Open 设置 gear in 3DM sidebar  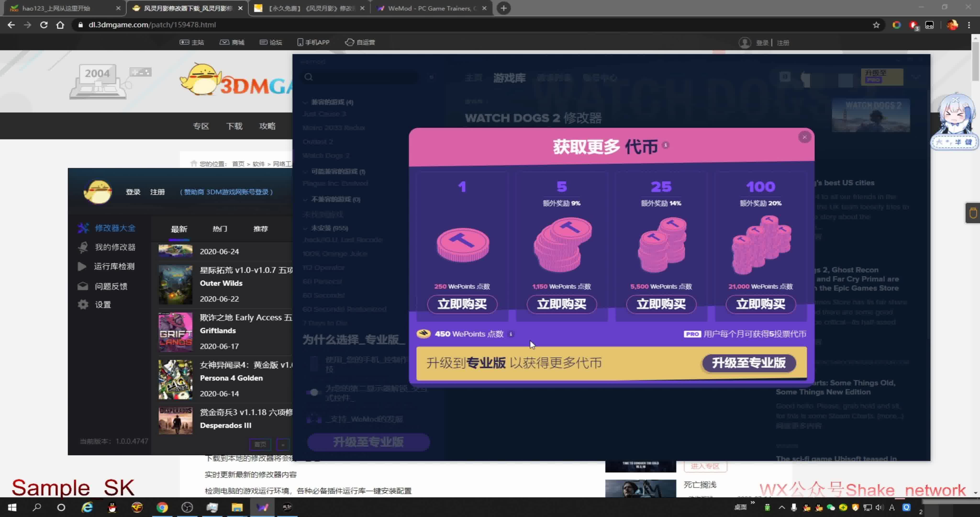point(94,304)
